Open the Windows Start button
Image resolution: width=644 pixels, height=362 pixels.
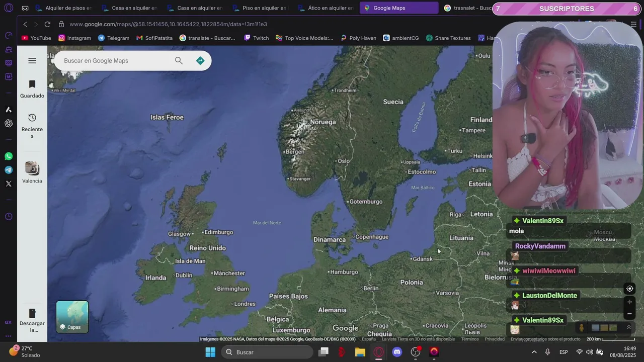pyautogui.click(x=210, y=352)
